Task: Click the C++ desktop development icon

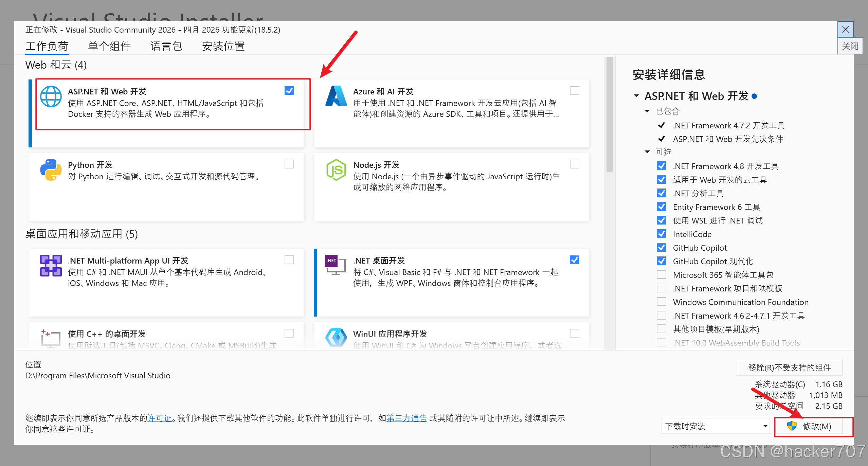Action: [x=51, y=338]
